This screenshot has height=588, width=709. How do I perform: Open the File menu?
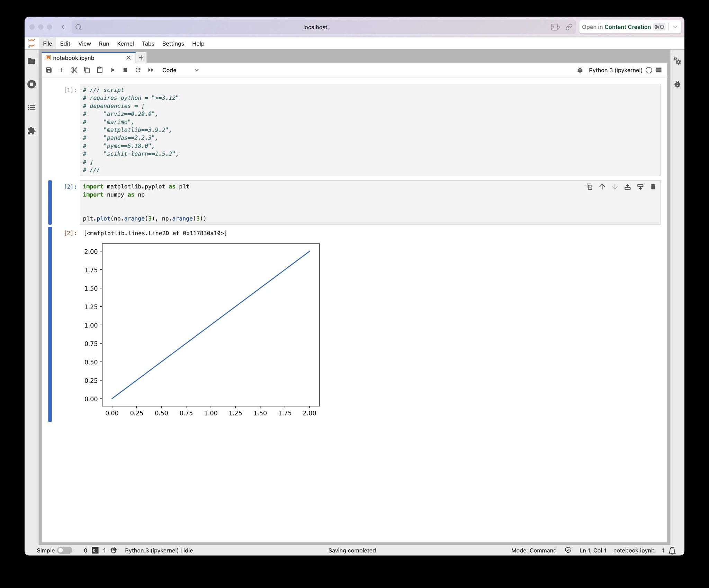pyautogui.click(x=47, y=44)
